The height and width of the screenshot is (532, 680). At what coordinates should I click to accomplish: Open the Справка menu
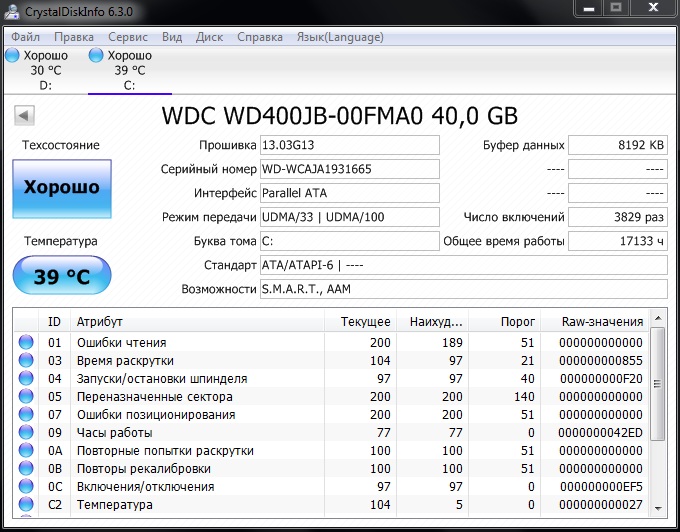259,37
